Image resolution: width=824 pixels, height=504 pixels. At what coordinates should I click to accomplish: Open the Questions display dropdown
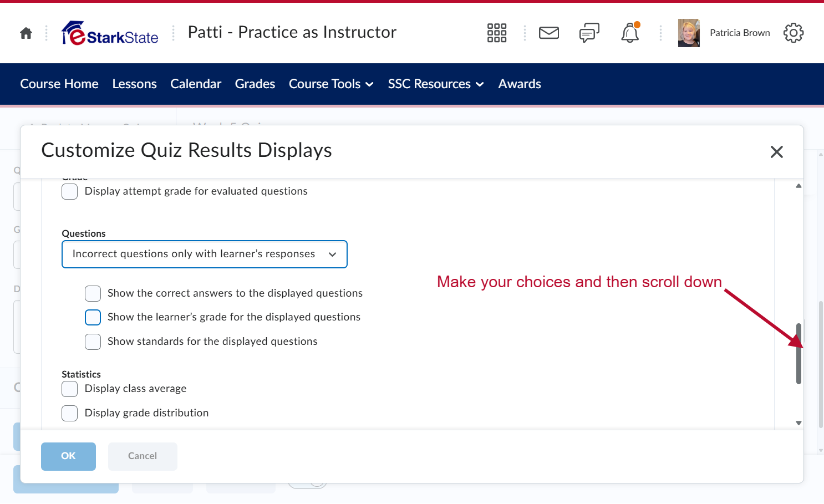click(205, 254)
